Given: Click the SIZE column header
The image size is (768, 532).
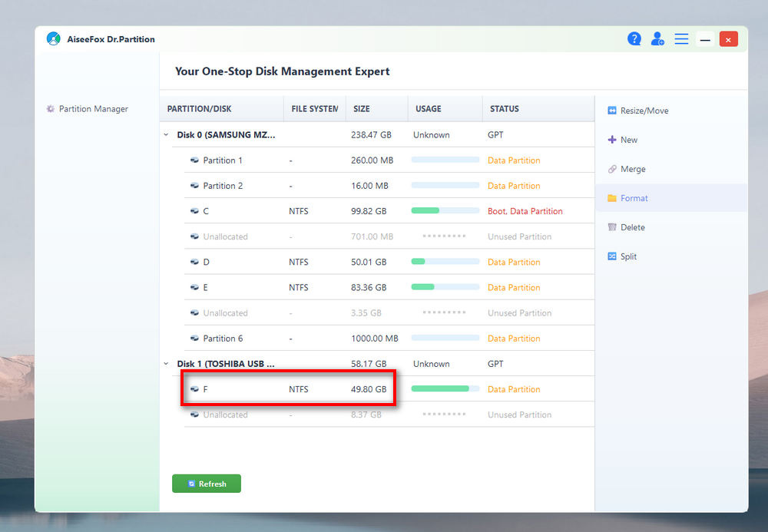Looking at the screenshot, I should (x=362, y=109).
